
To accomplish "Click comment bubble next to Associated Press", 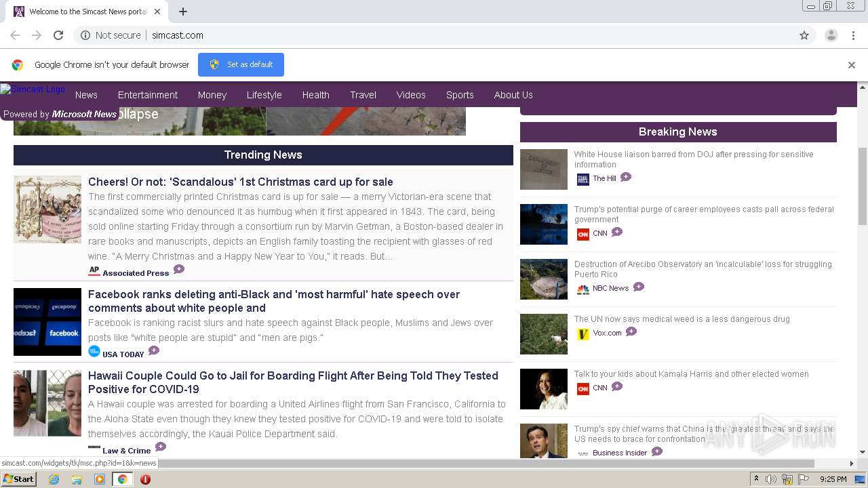I will click(x=178, y=269).
